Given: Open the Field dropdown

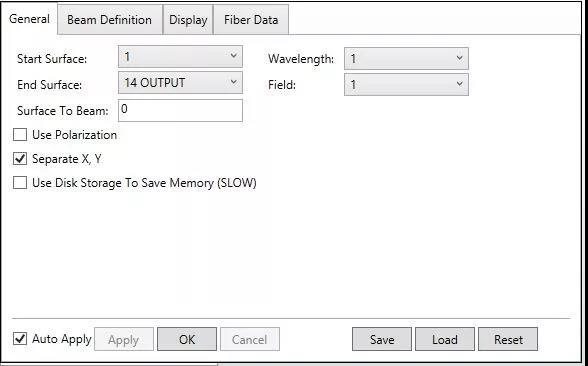Looking at the screenshot, I should coord(406,84).
